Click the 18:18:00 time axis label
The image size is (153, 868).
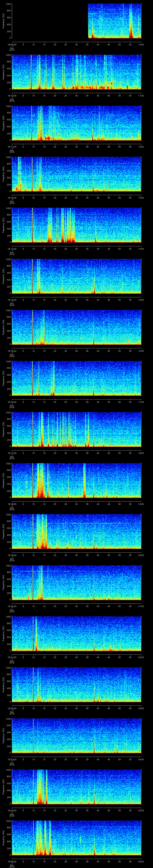(x=12, y=504)
